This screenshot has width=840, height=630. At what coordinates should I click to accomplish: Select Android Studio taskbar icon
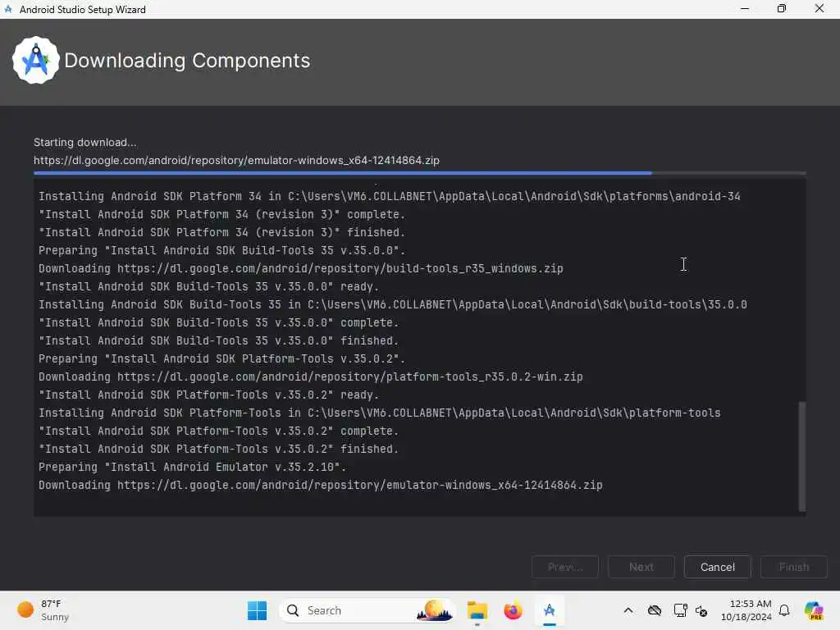pos(550,610)
